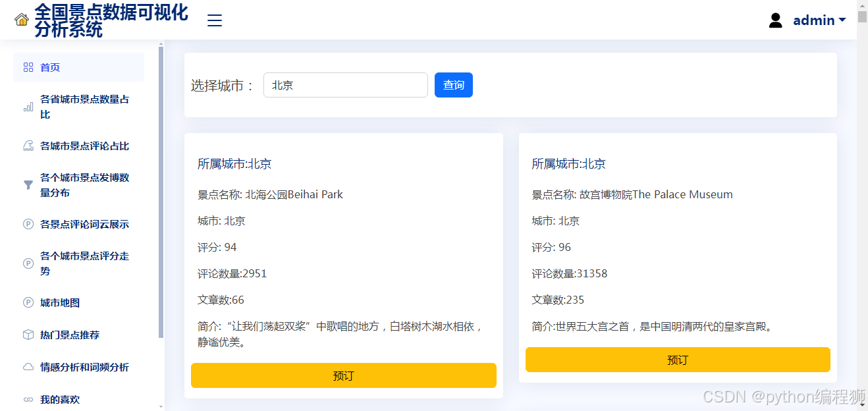Click 预订 for 北海公园Beihai Park
The image size is (868, 411).
coord(343,375)
